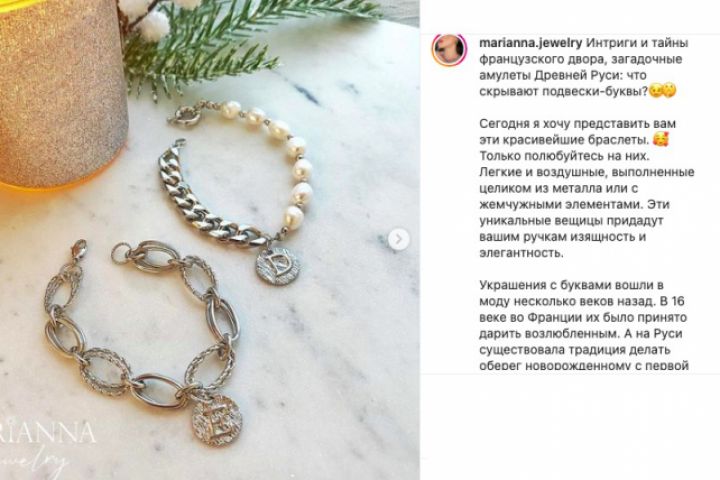Click the cut-off last line оберег новорожденному
This screenshot has height=480, width=720.
584,366
